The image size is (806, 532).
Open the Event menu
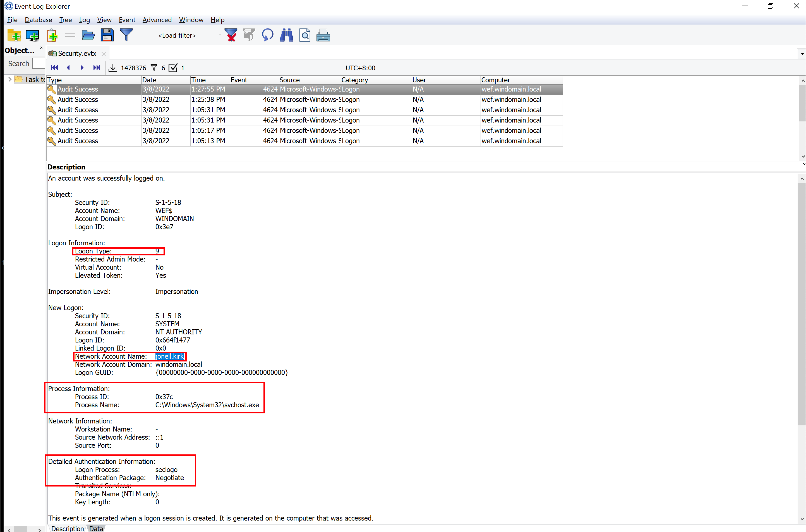pos(127,20)
